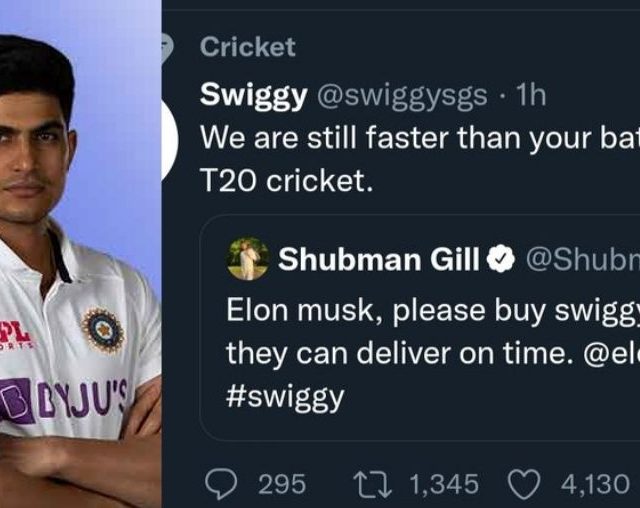
Task: Open the #swiggy hashtag
Action: [x=287, y=397]
